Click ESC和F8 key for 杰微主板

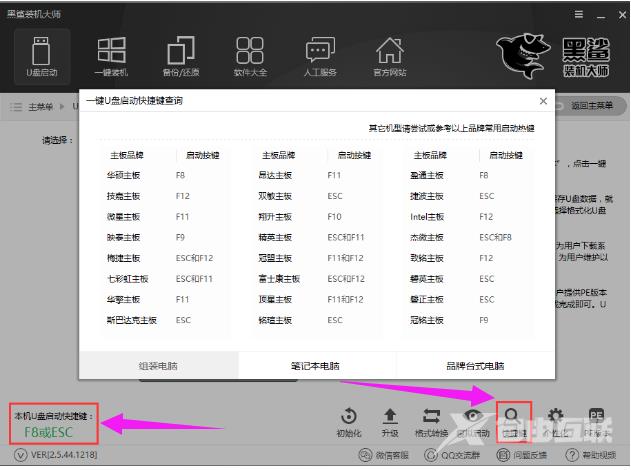coord(495,237)
